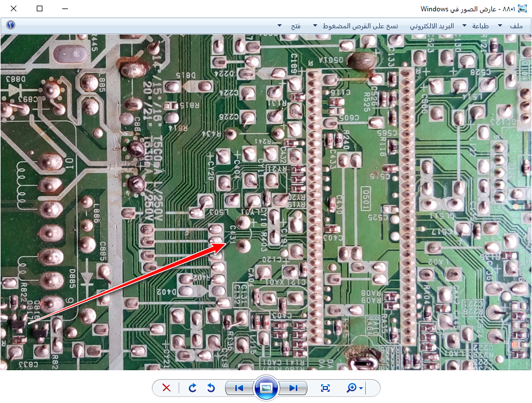Skip to the next picture
Image resolution: width=532 pixels, height=403 pixels.
tap(293, 388)
